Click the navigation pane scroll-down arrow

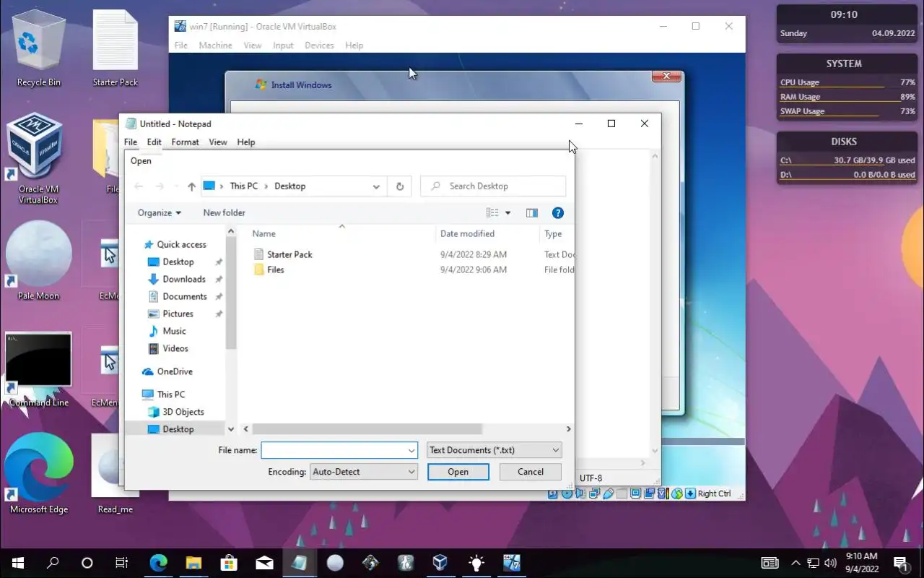(231, 429)
